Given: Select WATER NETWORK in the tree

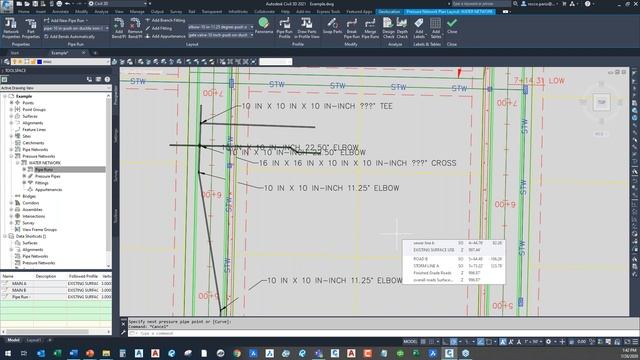Looking at the screenshot, I should pos(44,163).
